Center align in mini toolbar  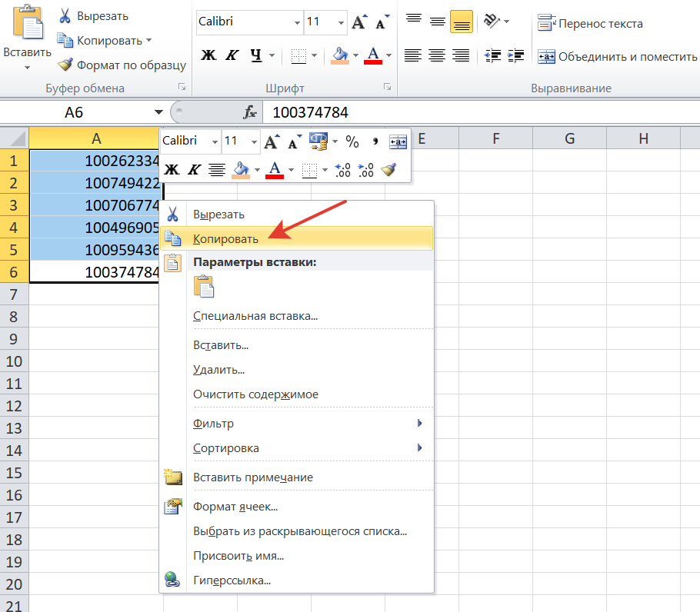pyautogui.click(x=217, y=169)
